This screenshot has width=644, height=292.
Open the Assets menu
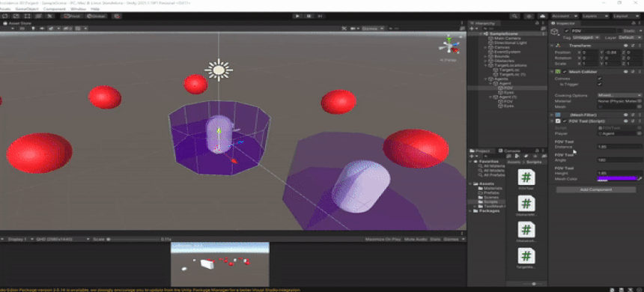click(x=6, y=9)
